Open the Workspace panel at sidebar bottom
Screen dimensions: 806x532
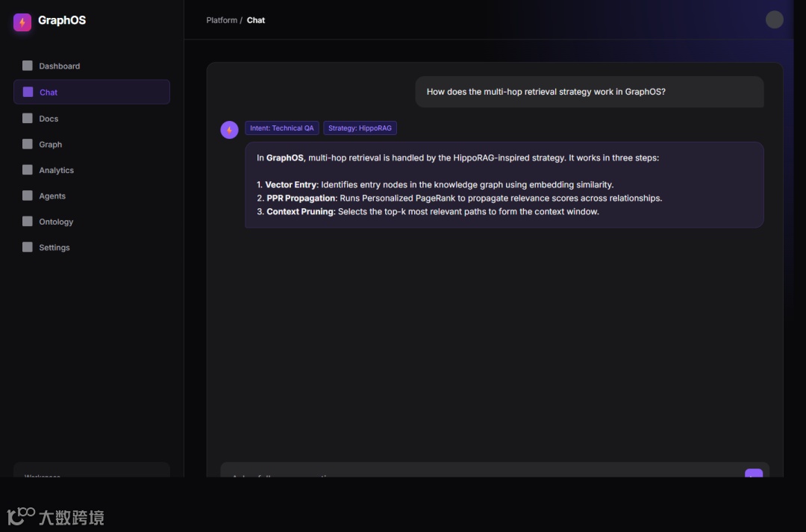tap(92, 470)
